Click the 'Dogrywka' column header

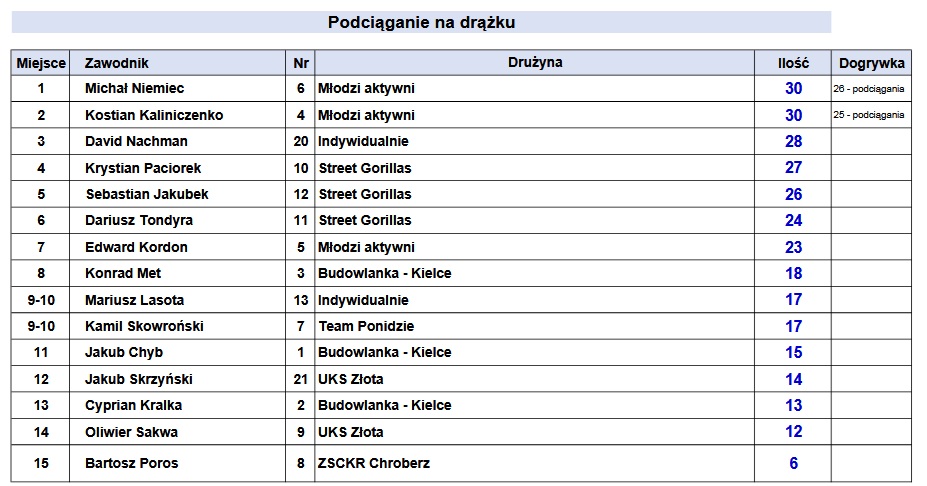click(870, 63)
